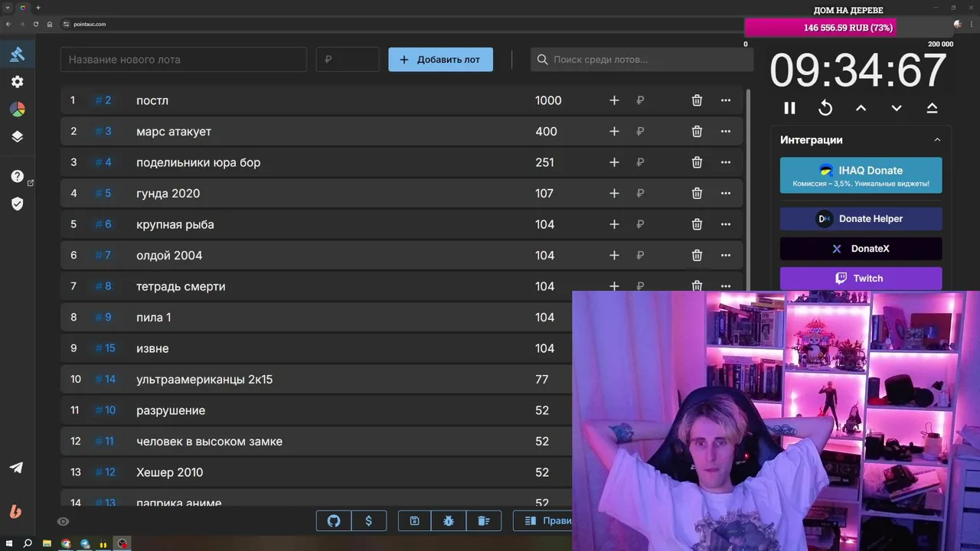Open Chrome from the Windows taskbar
Viewport: 980px width, 551px height.
click(x=66, y=543)
